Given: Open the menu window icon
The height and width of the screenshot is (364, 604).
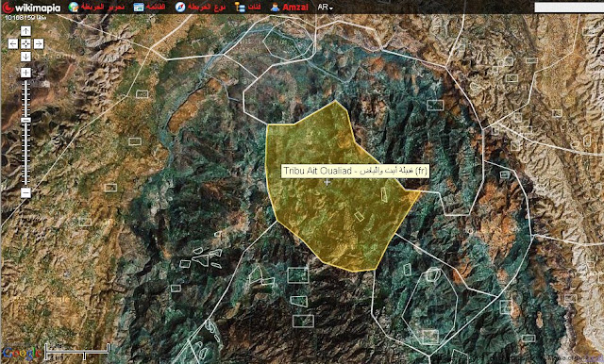Looking at the screenshot, I should pos(139,7).
